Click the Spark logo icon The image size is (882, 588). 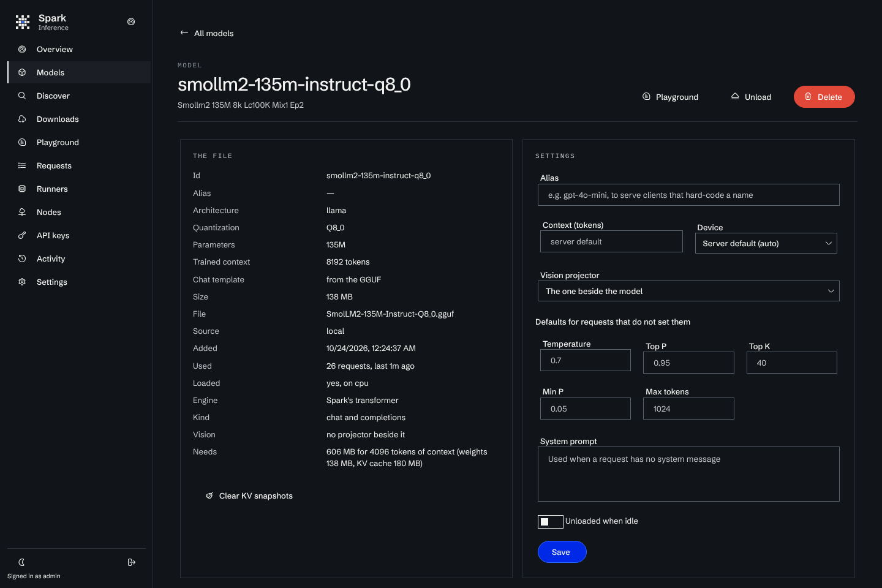point(23,22)
